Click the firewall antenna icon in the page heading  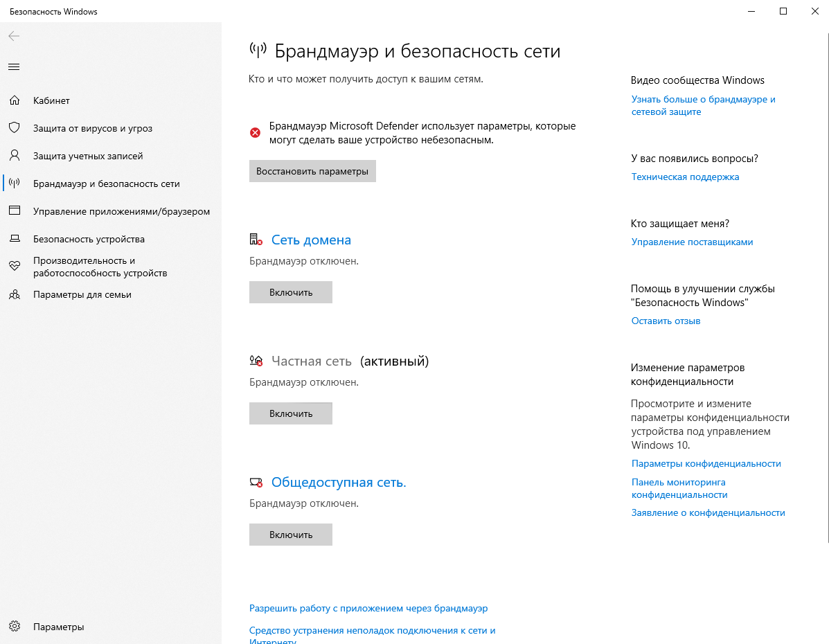tap(258, 51)
